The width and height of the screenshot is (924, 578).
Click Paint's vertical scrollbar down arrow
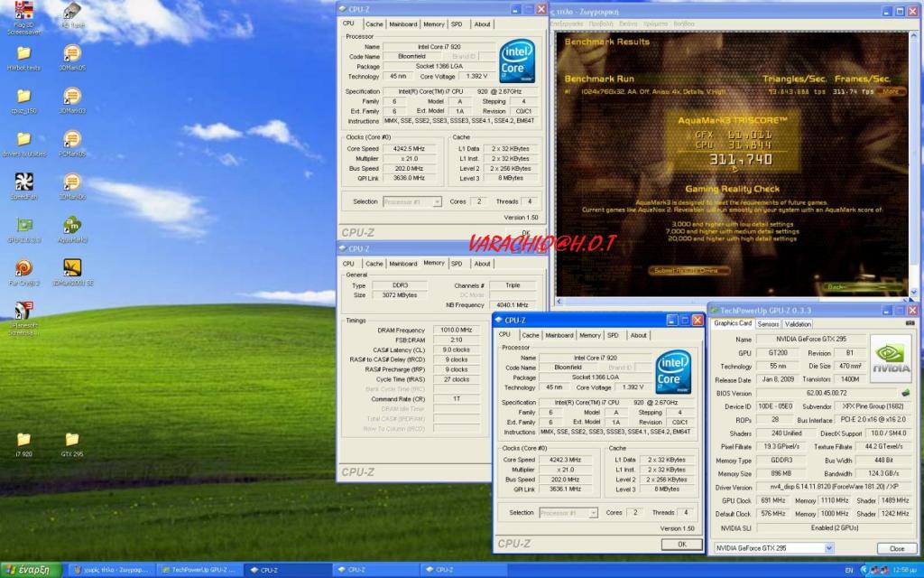pyautogui.click(x=914, y=292)
